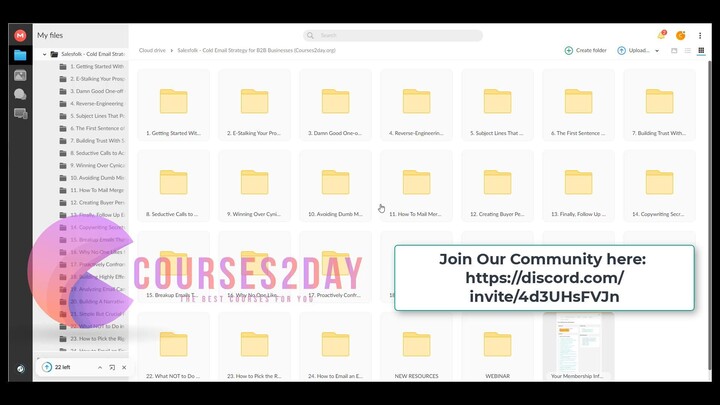Image resolution: width=720 pixels, height=405 pixels.
Task: Click 'Cloud drive' in the breadcrumb
Action: point(152,50)
